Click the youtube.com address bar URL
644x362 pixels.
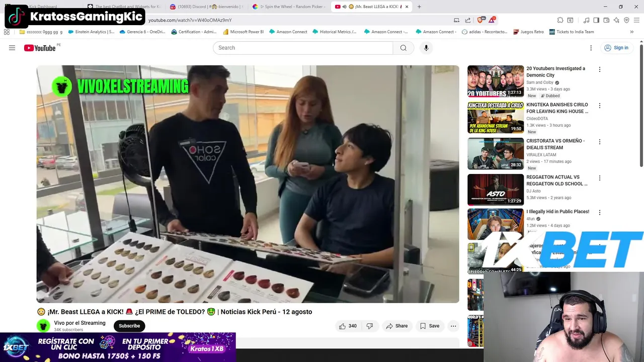pos(190,20)
